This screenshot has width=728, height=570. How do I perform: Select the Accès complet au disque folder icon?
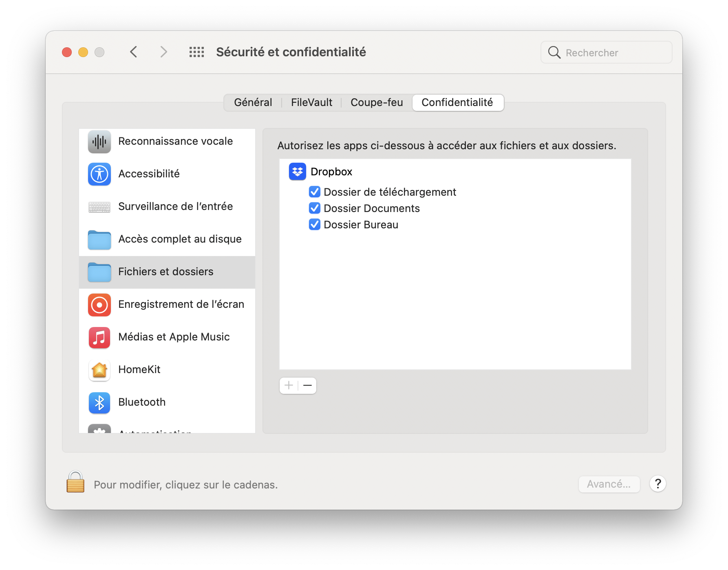[99, 240]
